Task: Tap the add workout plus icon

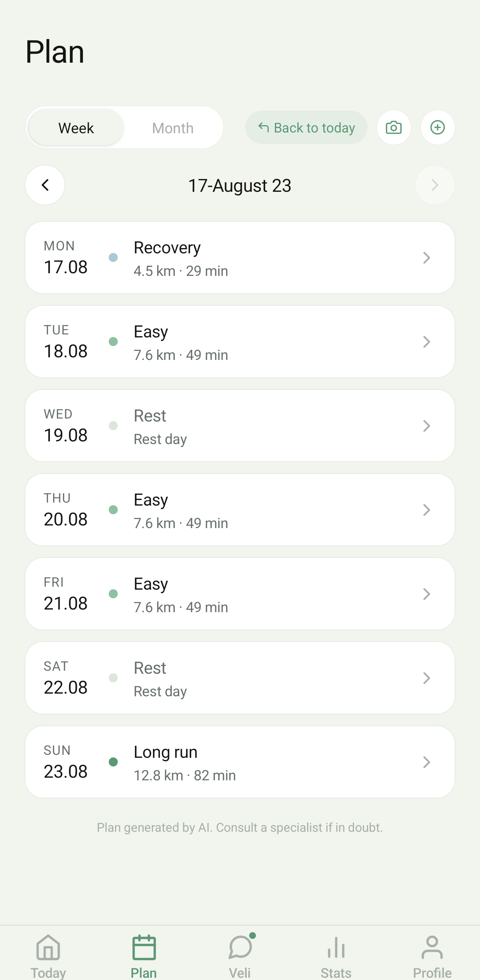Action: pyautogui.click(x=437, y=128)
